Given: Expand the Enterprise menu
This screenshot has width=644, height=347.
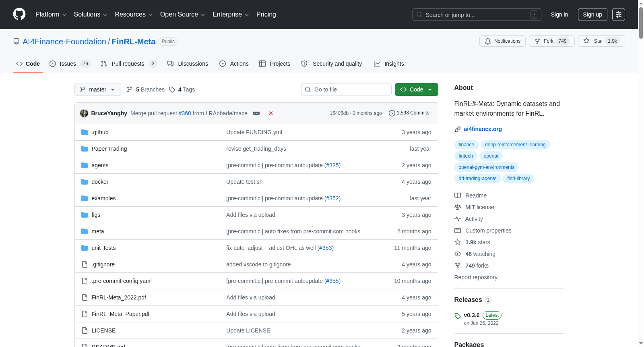Looking at the screenshot, I should (231, 15).
